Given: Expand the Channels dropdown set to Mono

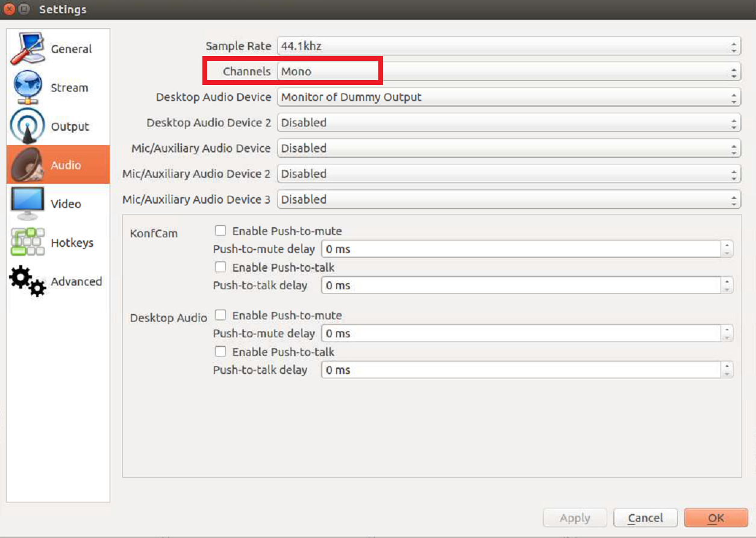Looking at the screenshot, I should tap(508, 72).
